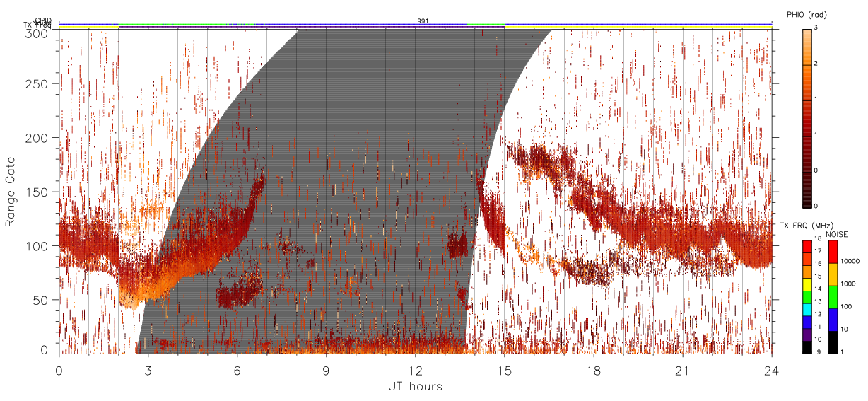Click x-axis tick label 15
Screen dimensions: 868x401
(x=504, y=370)
